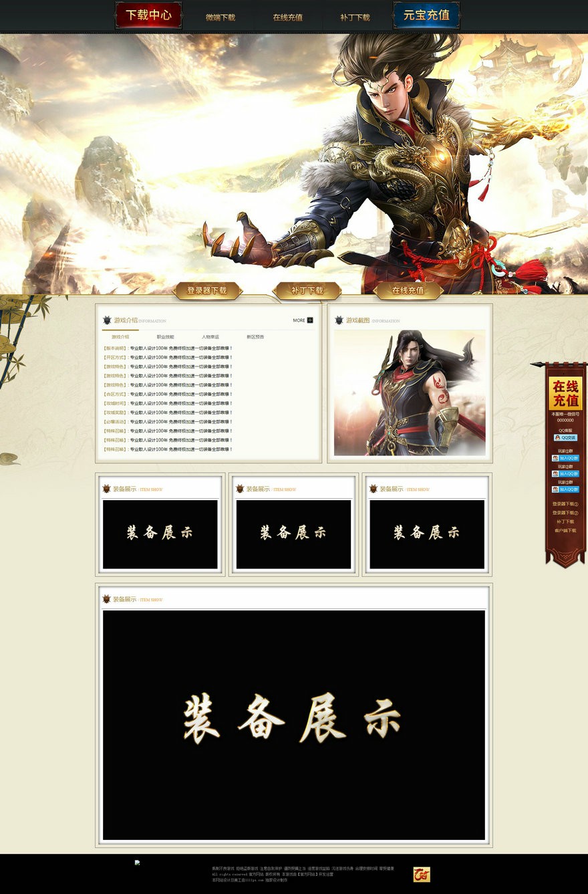Open the 【合区方式】 news row
The image size is (588, 894).
168,395
